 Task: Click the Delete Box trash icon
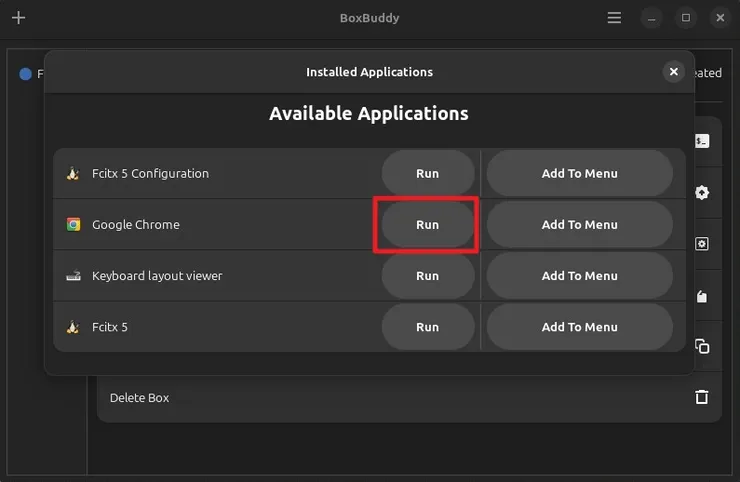tap(702, 397)
